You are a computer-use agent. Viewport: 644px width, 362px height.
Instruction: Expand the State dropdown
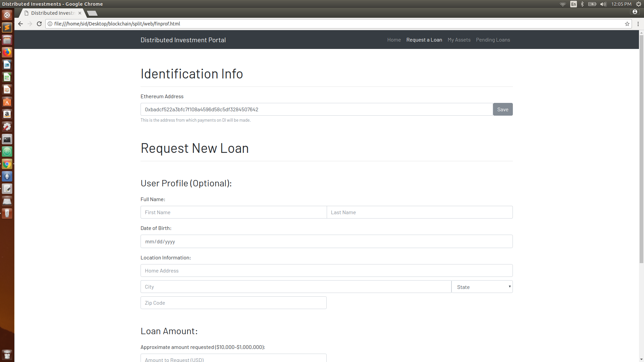point(482,287)
